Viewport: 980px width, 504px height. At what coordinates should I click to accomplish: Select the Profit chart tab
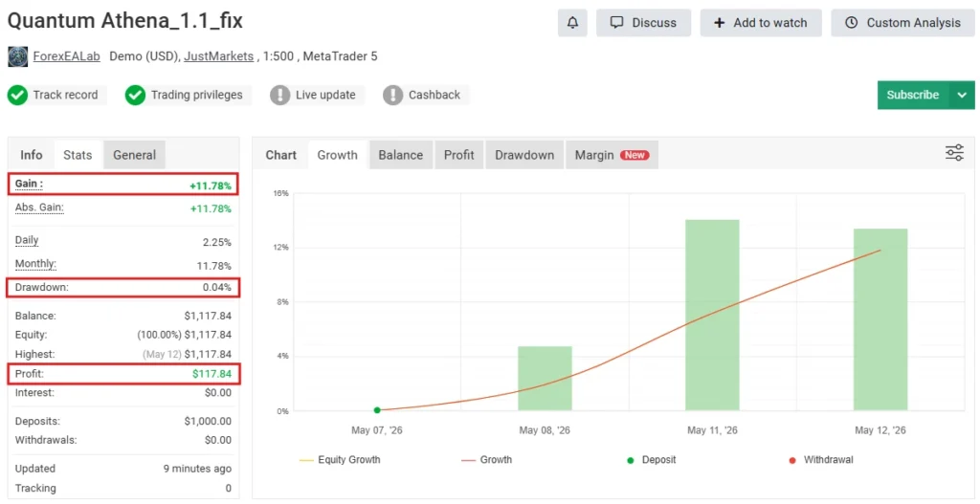(x=458, y=155)
